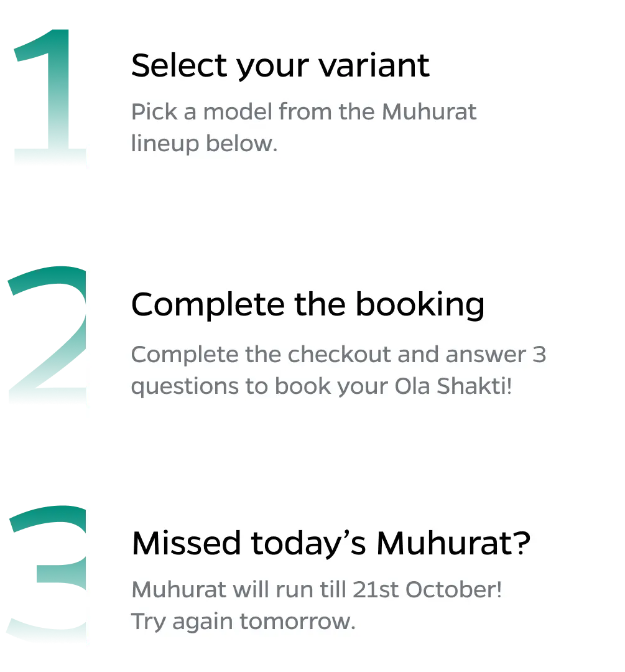Click "Muhurat?" in the third heading
The width and height of the screenshot is (625, 672).
453,543
